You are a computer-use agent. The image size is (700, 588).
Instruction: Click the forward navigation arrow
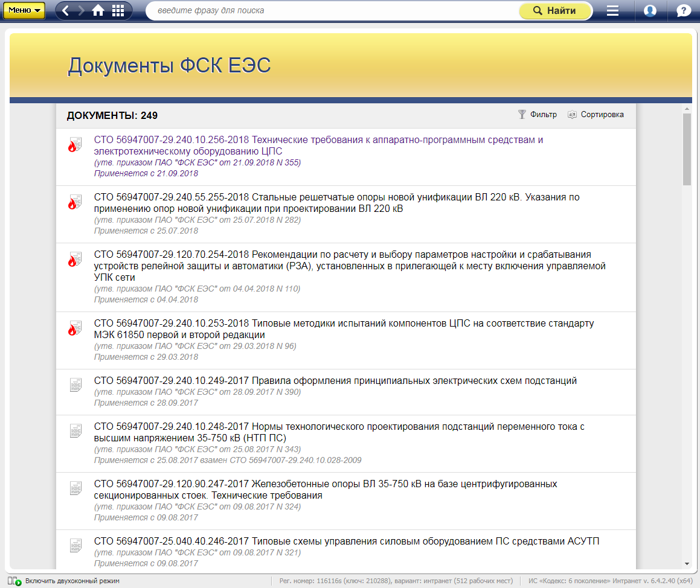click(x=82, y=11)
